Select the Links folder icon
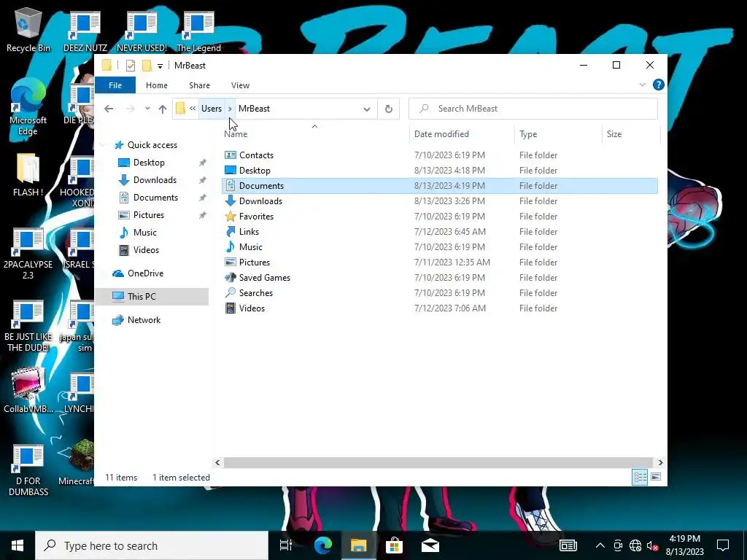This screenshot has height=560, width=747. [x=231, y=231]
